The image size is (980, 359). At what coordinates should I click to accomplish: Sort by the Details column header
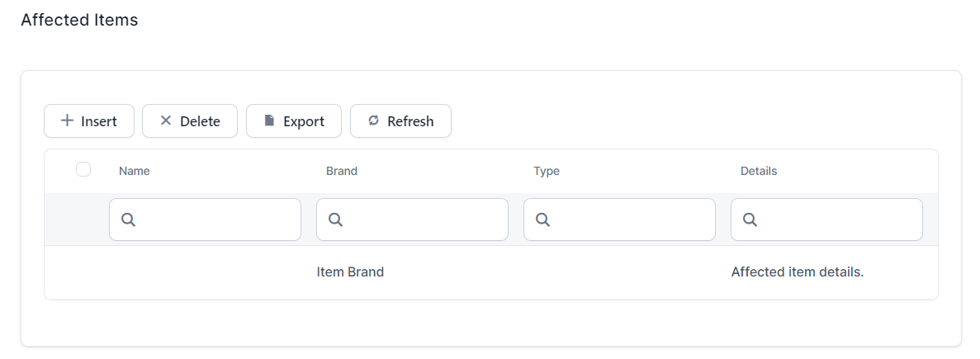point(759,171)
